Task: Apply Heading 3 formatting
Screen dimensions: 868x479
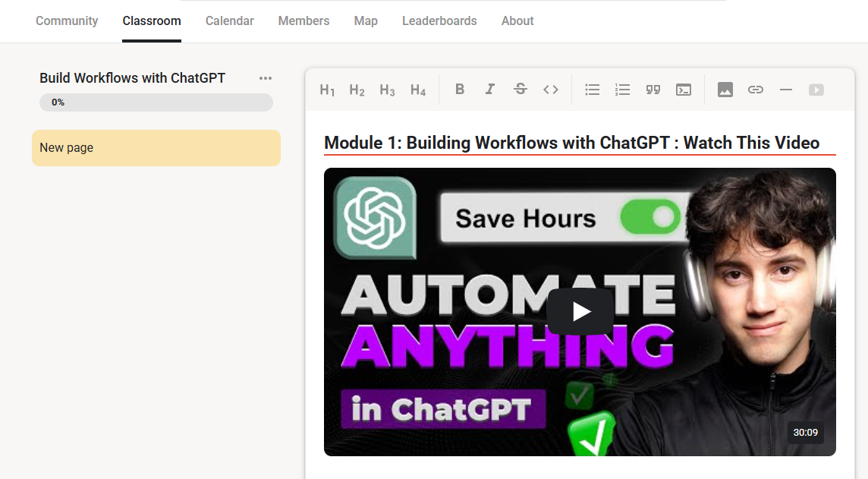Action: (x=388, y=90)
